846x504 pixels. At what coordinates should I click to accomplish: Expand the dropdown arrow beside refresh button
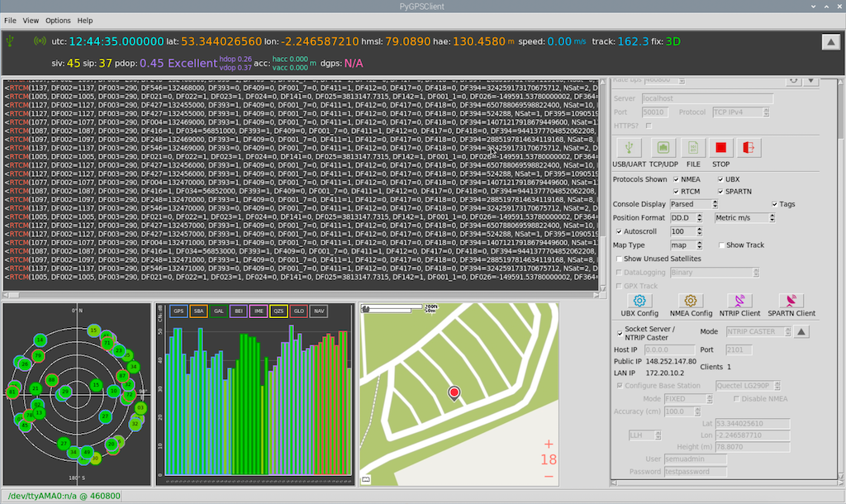tap(811, 80)
